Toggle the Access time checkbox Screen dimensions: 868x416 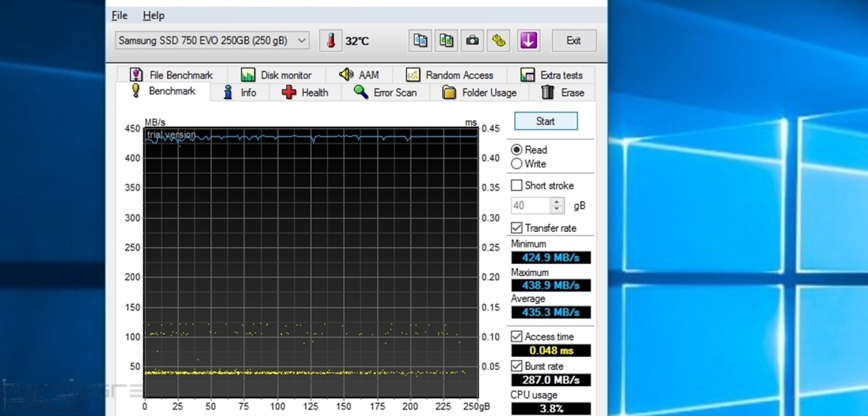point(517,337)
